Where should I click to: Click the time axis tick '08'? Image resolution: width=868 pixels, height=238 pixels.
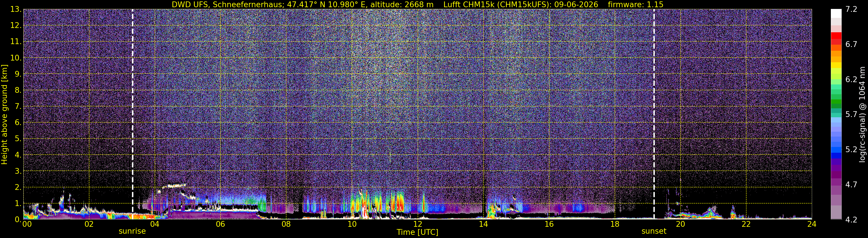286,224
